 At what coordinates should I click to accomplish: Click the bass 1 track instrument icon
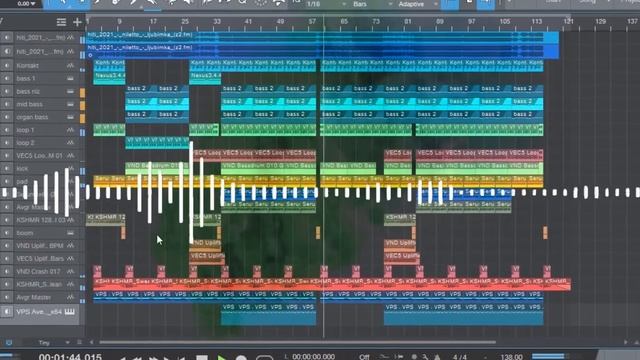(x=71, y=78)
